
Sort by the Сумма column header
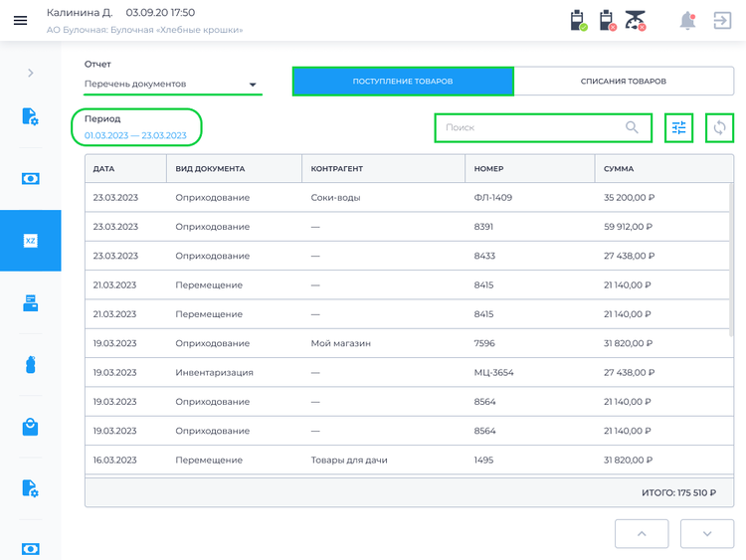[x=663, y=169]
